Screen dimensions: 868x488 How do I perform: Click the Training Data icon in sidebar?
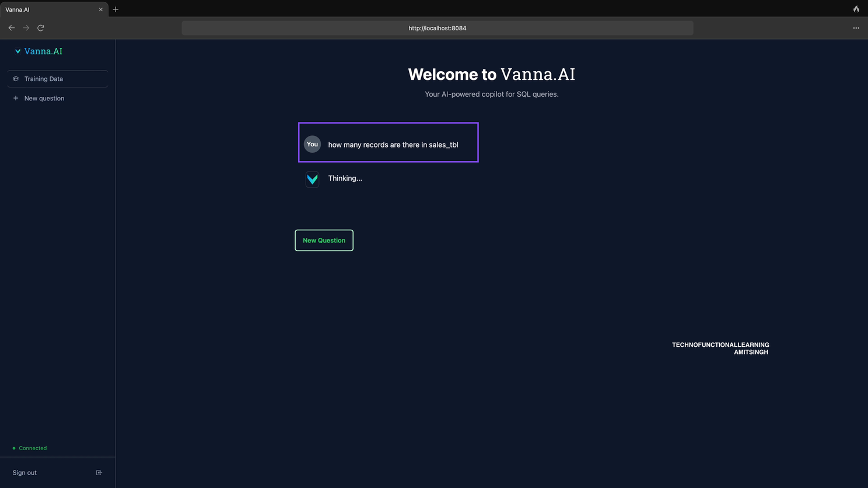[x=16, y=79]
